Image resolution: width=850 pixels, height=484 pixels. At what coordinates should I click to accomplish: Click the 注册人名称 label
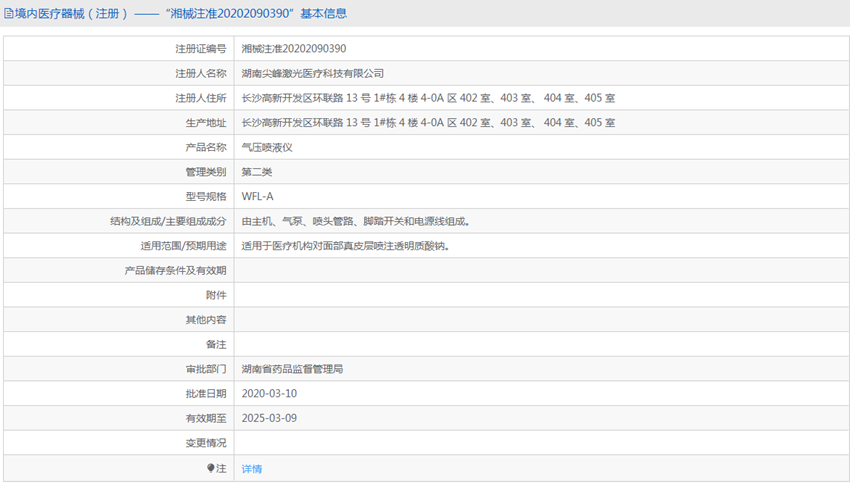tap(201, 73)
